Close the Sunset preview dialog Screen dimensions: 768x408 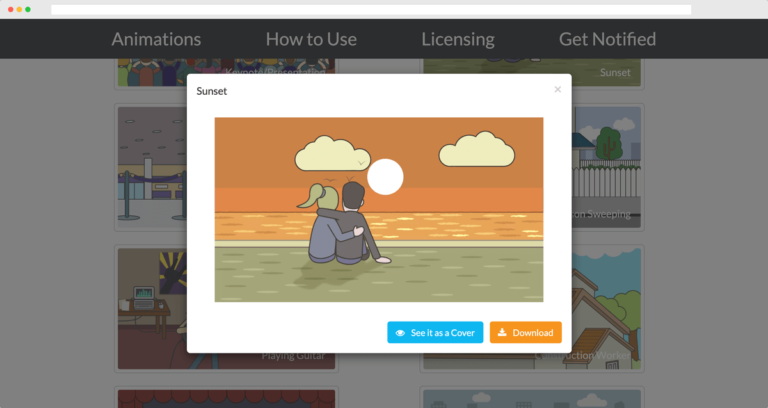coord(557,90)
